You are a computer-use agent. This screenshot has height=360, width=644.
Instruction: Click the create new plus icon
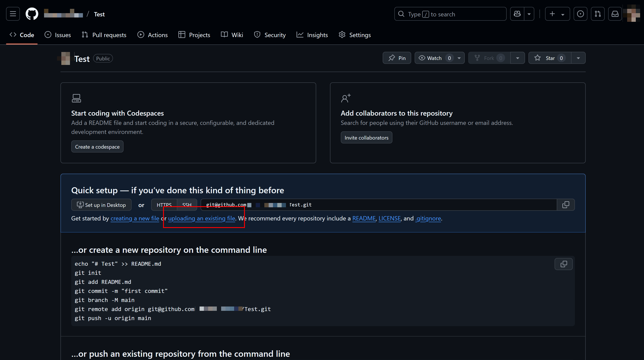pyautogui.click(x=552, y=14)
